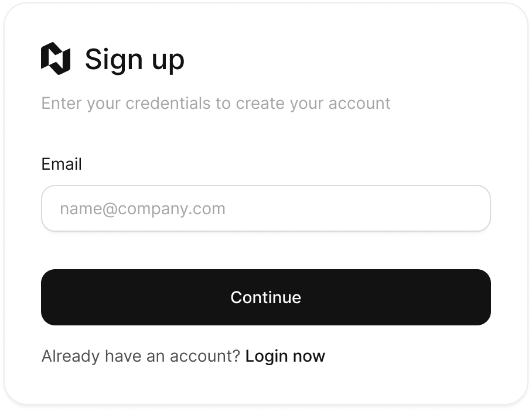Screen dimensions: 532x412
Task: Select the "Enter your credentials" subtitle text
Action: point(216,104)
